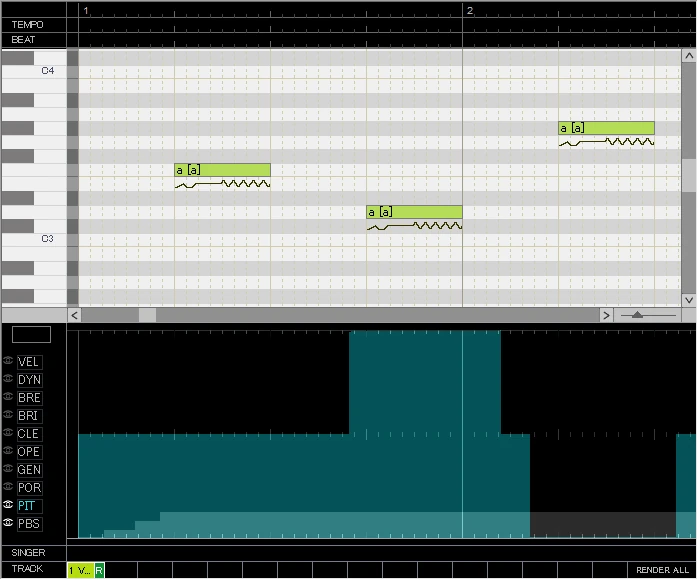Click the horizontal zoom slider handle
This screenshot has width=698, height=580.
(637, 315)
